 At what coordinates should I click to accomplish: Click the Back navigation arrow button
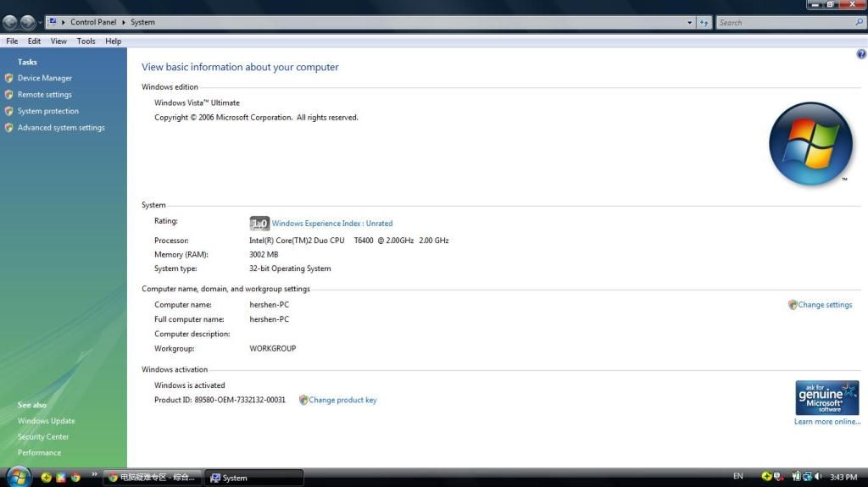[10, 23]
